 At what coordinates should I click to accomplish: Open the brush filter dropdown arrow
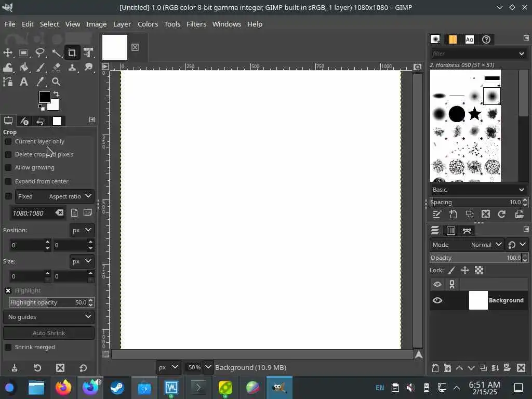(x=521, y=54)
